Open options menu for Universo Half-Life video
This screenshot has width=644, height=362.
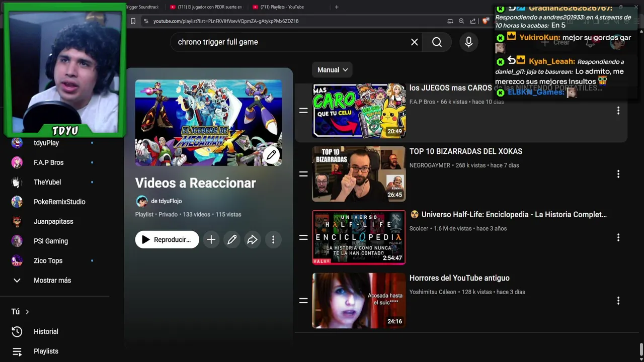click(618, 237)
